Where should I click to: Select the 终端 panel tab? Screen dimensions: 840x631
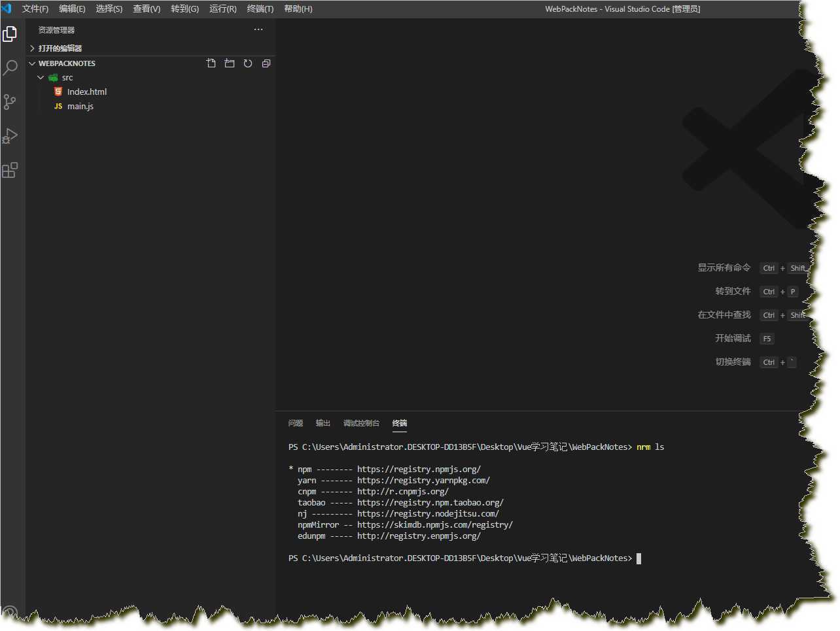pos(400,423)
